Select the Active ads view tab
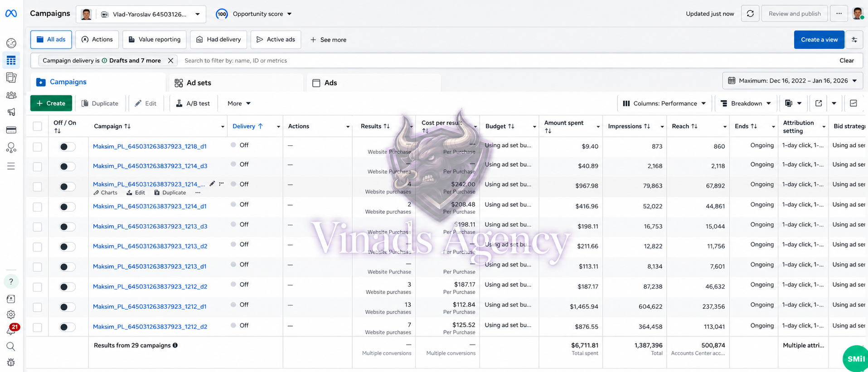Screen dimensions: 868x372 pos(276,40)
